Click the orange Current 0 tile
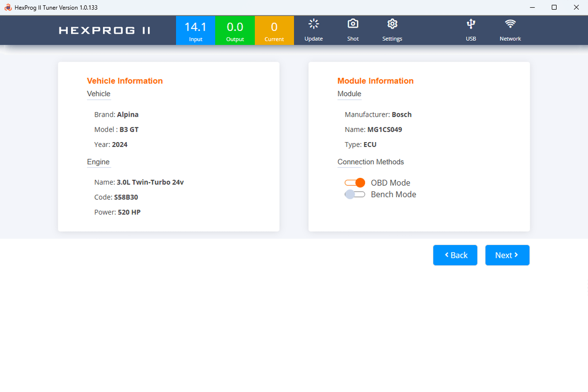This screenshot has height=392, width=588. pos(274,30)
